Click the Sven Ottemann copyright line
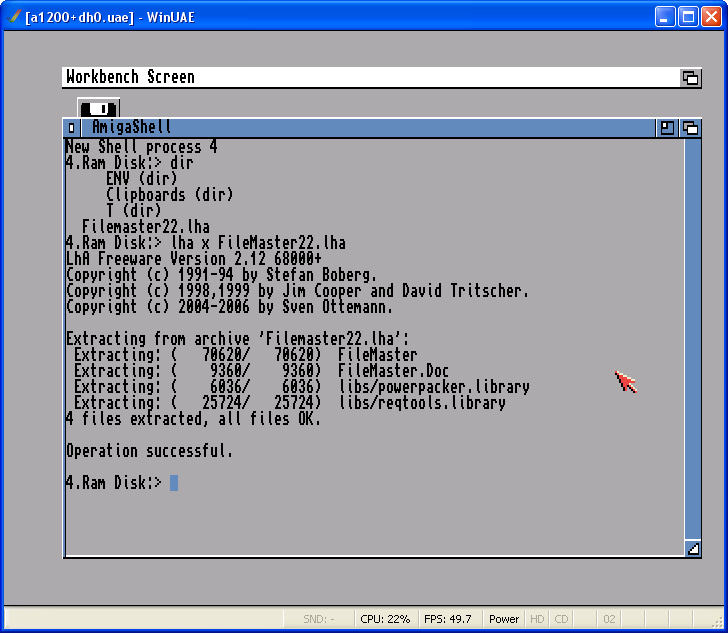Image resolution: width=728 pixels, height=633 pixels. click(229, 307)
